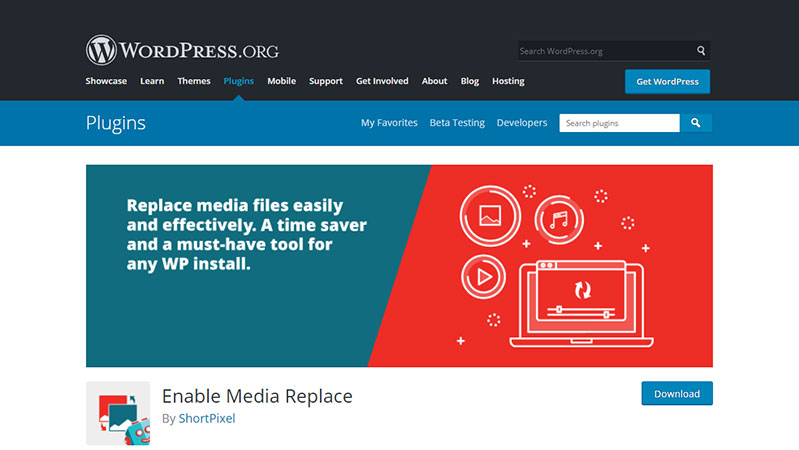
Task: Open the Get Involved menu item
Action: coord(382,81)
